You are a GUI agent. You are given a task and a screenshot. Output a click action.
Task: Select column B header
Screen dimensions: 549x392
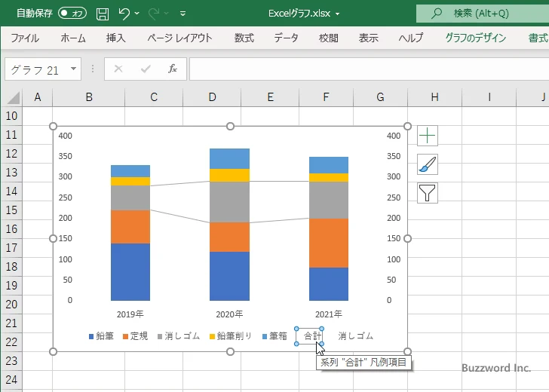(x=89, y=97)
